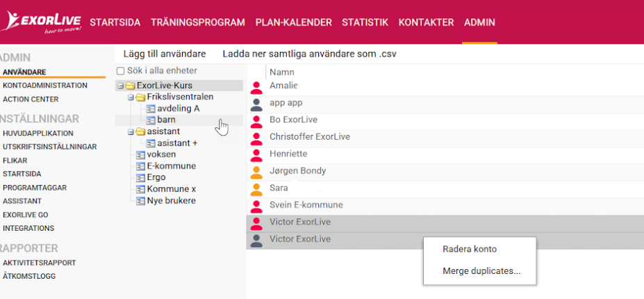The height and width of the screenshot is (299, 644).
Task: Click Ladda ner samtliga användare som .csv
Action: click(x=310, y=54)
